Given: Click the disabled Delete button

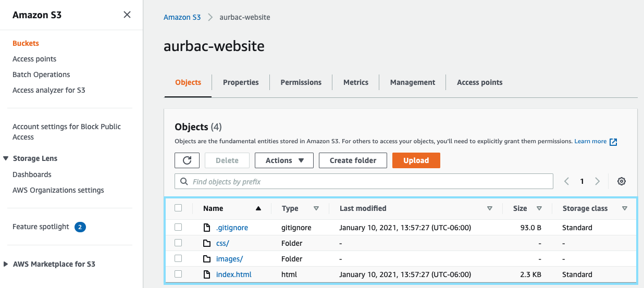Looking at the screenshot, I should [227, 160].
